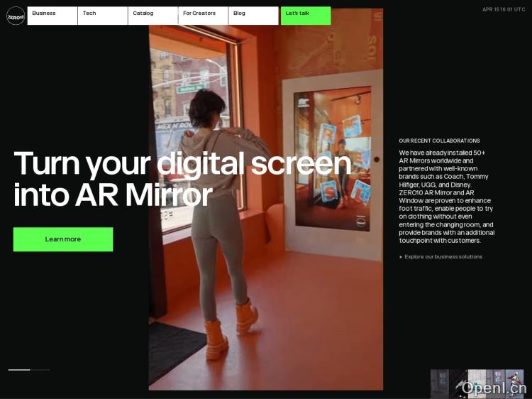This screenshot has height=399, width=532.
Task: Select the last thumbnail with red-caped figure
Action: click(514, 383)
